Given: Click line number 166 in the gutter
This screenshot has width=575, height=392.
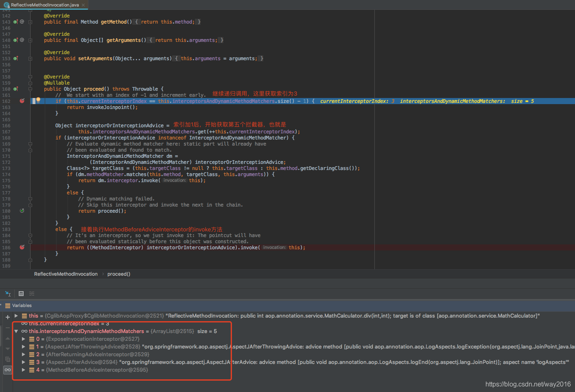Looking at the screenshot, I should click(x=6, y=126).
